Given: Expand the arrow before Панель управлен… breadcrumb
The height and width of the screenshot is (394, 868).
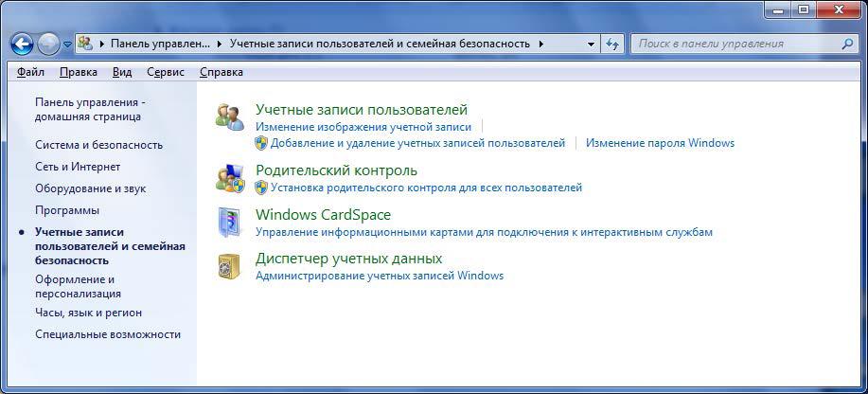Looking at the screenshot, I should pos(102,44).
